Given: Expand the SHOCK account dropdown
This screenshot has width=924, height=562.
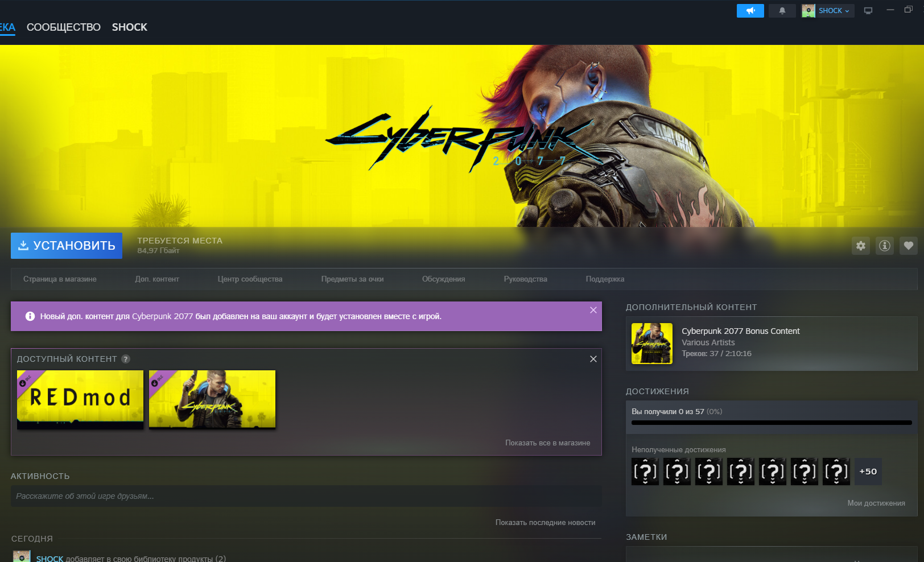Looking at the screenshot, I should point(828,11).
